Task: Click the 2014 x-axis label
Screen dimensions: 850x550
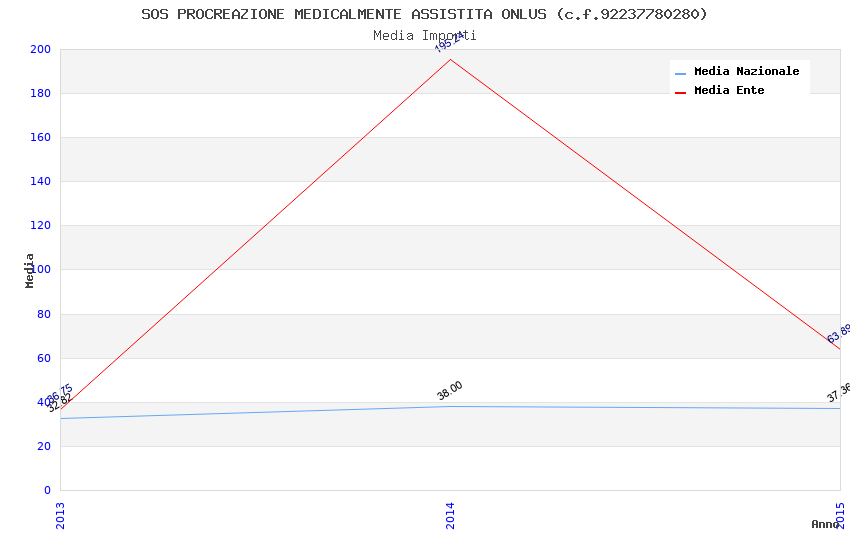Action: (450, 515)
